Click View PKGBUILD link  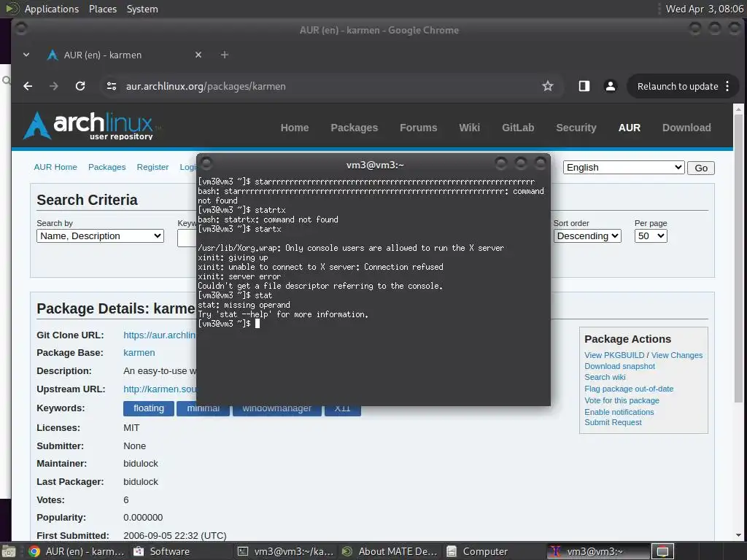614,355
